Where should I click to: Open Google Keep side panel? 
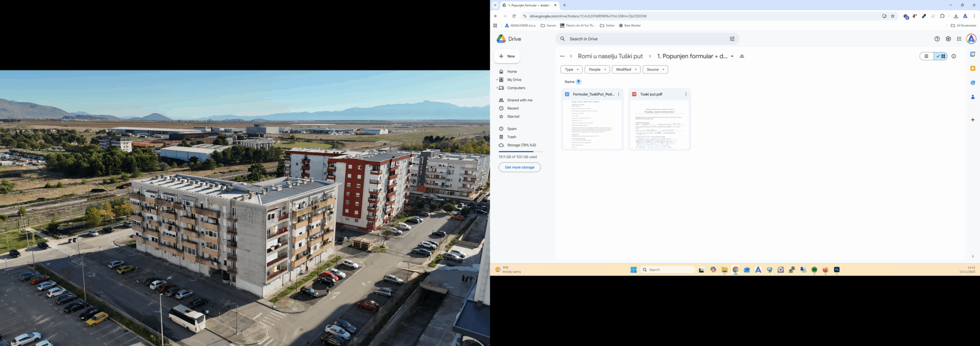click(972, 68)
